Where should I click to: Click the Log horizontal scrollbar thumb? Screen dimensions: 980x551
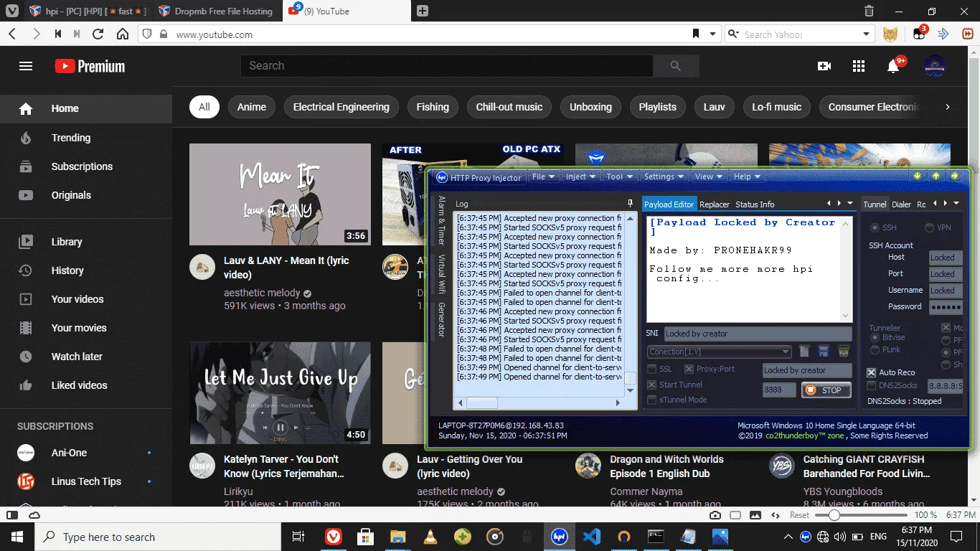(482, 403)
